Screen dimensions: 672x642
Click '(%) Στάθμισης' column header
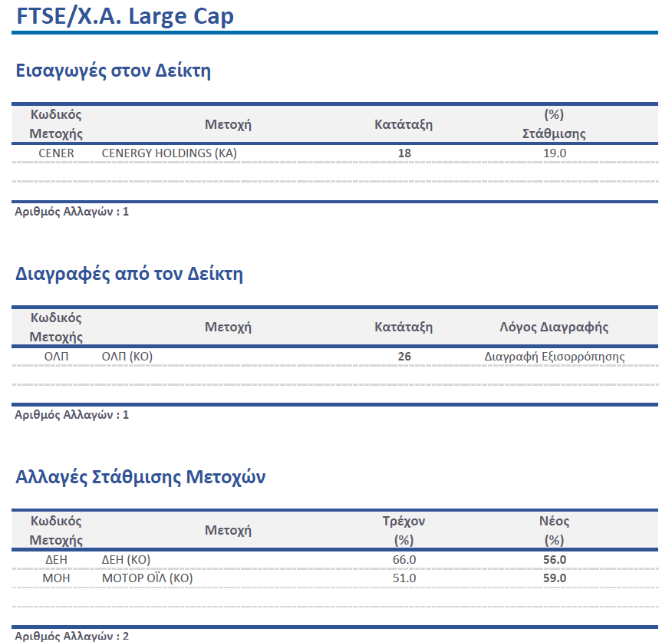tap(554, 123)
